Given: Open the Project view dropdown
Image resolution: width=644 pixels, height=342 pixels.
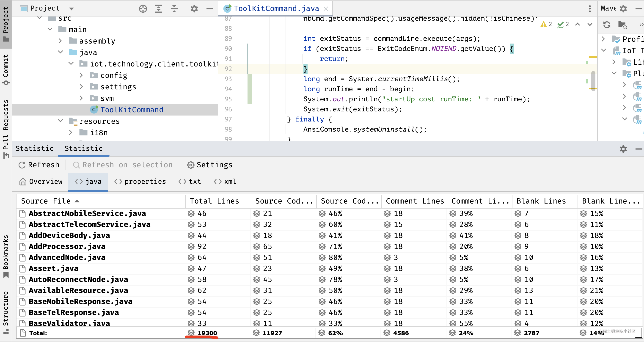Looking at the screenshot, I should point(72,9).
